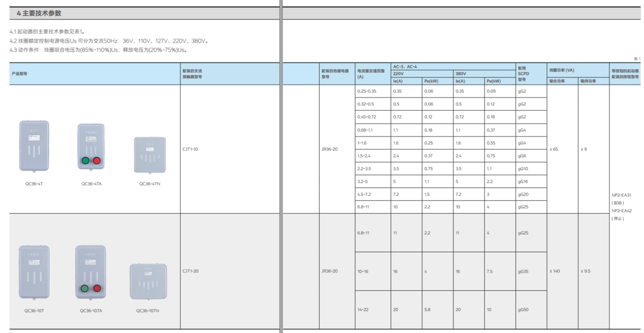Click the 14~22 current range cell
Viewport: 644px width, 333px height.
pyautogui.click(x=363, y=310)
